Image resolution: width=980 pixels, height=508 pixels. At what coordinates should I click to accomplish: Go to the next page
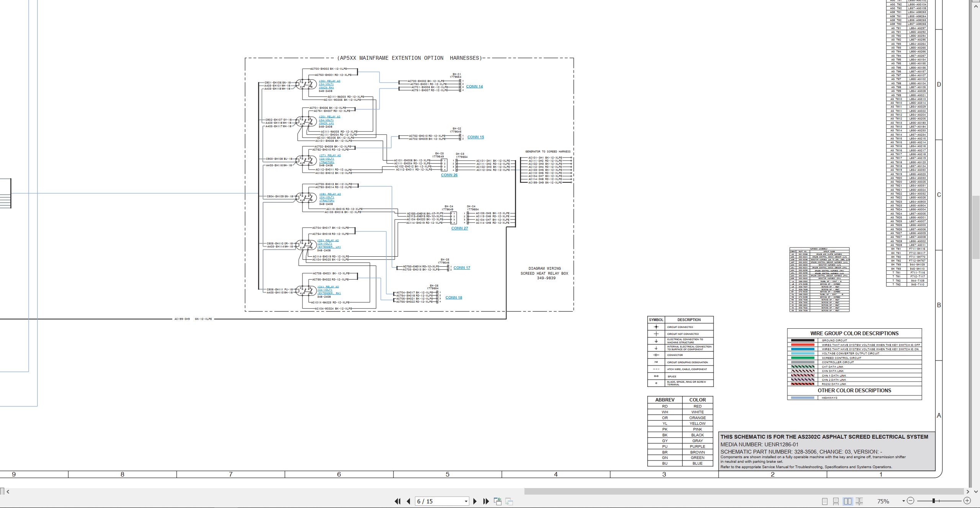tap(475, 501)
